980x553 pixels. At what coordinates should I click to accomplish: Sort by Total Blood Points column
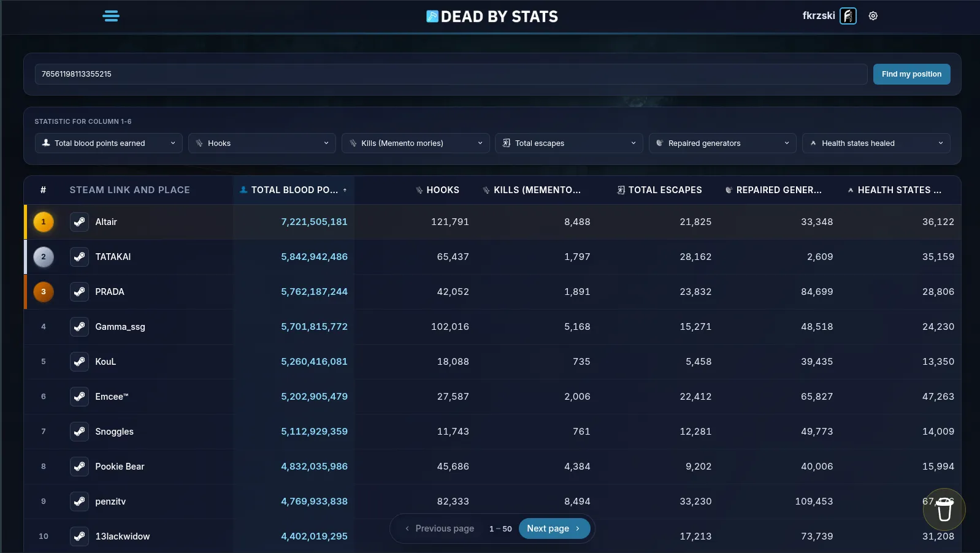293,190
